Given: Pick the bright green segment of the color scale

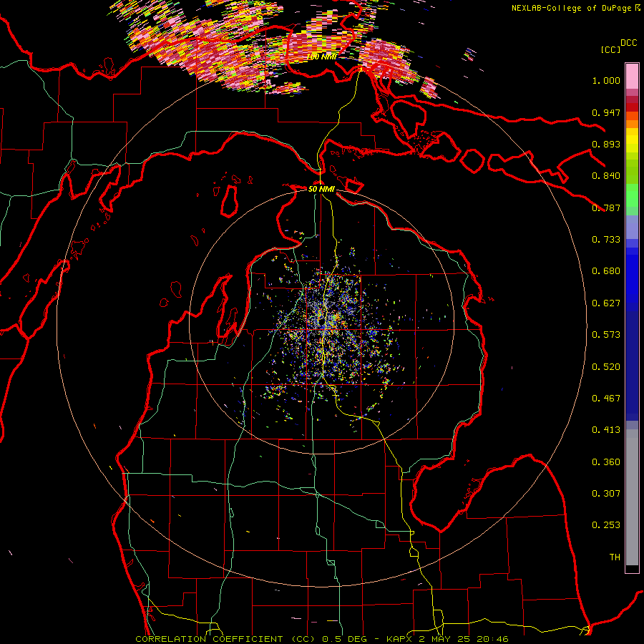Looking at the screenshot, I should [x=632, y=195].
